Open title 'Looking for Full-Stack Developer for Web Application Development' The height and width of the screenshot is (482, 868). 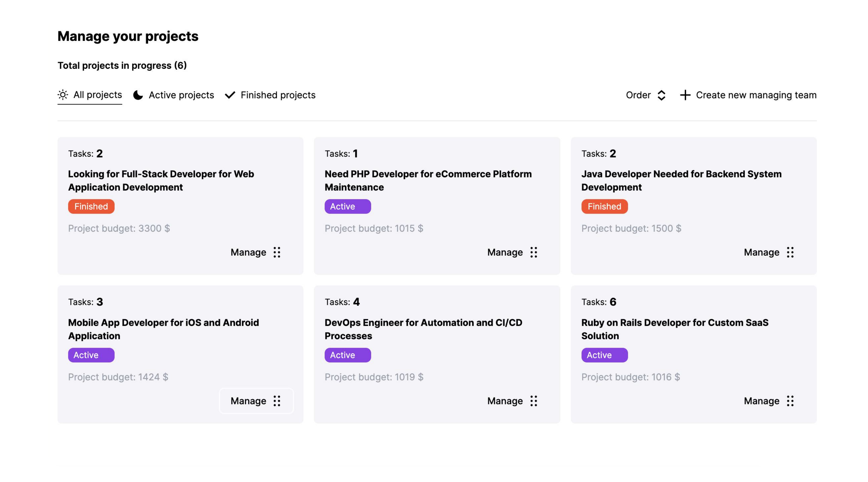point(161,180)
